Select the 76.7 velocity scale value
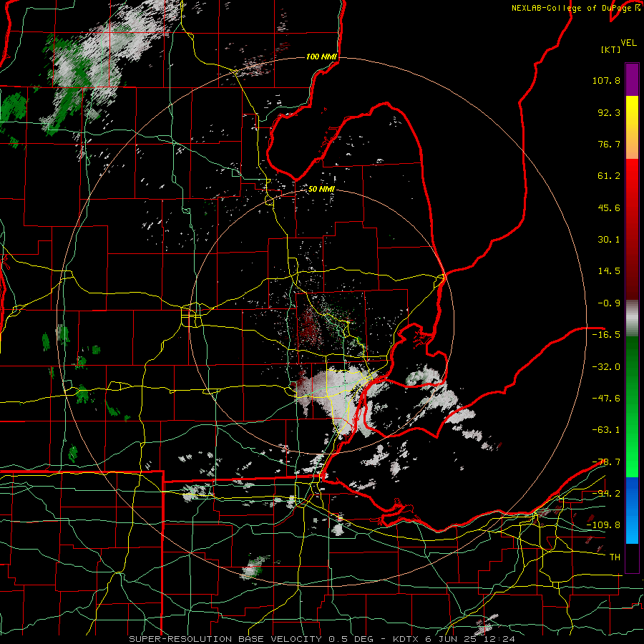The image size is (644, 644). [x=609, y=144]
